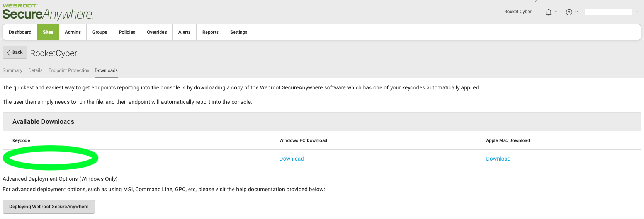The width and height of the screenshot is (644, 219).
Task: Switch to the Policies tab
Action: [x=127, y=32]
